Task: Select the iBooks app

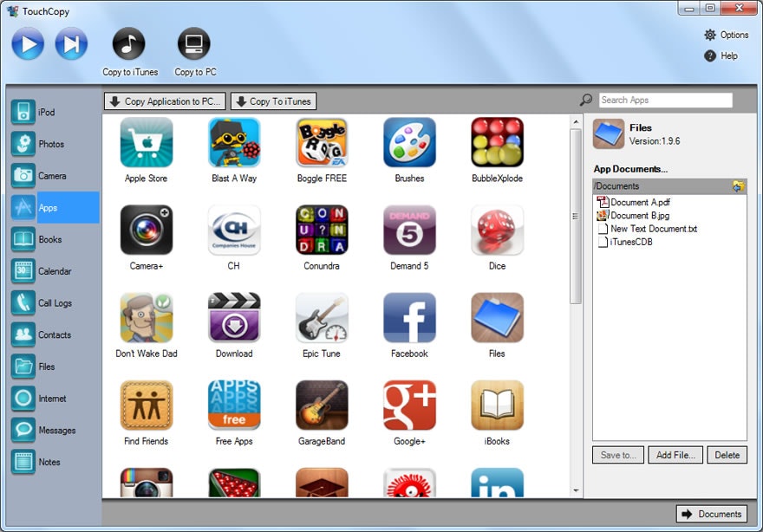Action: pyautogui.click(x=497, y=412)
